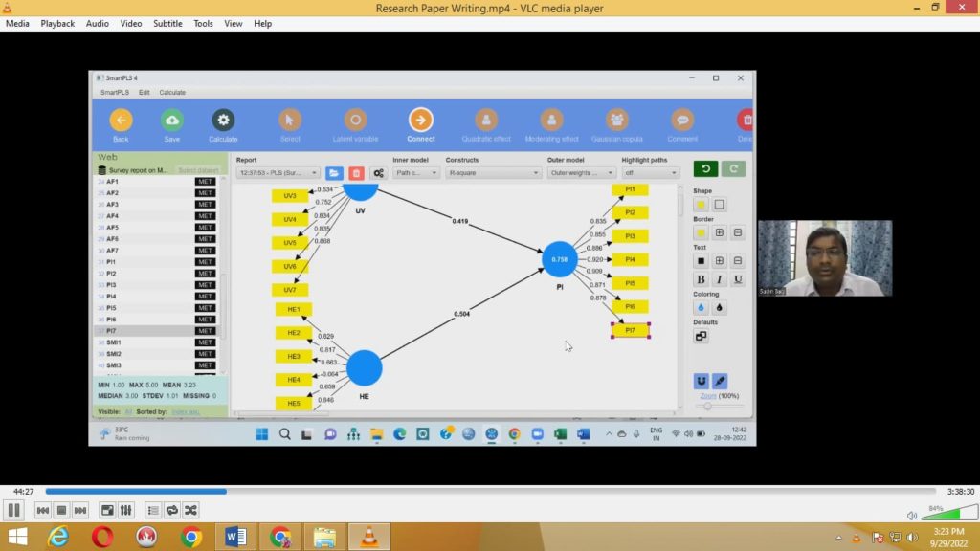The height and width of the screenshot is (551, 980).
Task: Open Word from the Windows taskbar
Action: (x=234, y=537)
